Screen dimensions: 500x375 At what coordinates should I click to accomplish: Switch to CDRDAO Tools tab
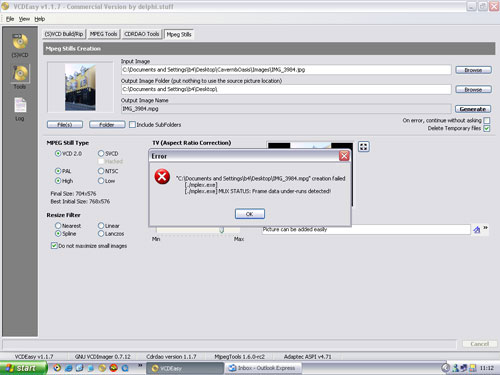(x=142, y=34)
